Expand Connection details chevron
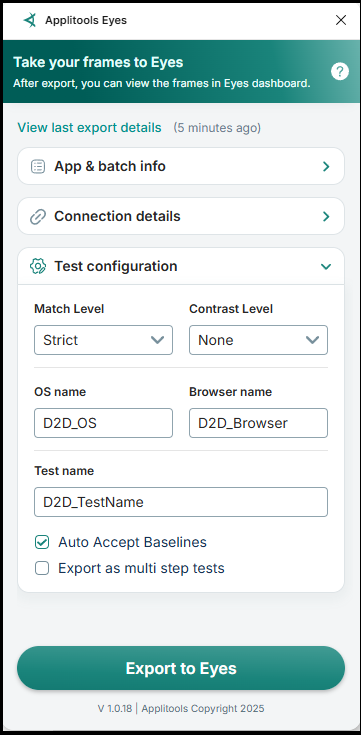 [x=326, y=217]
